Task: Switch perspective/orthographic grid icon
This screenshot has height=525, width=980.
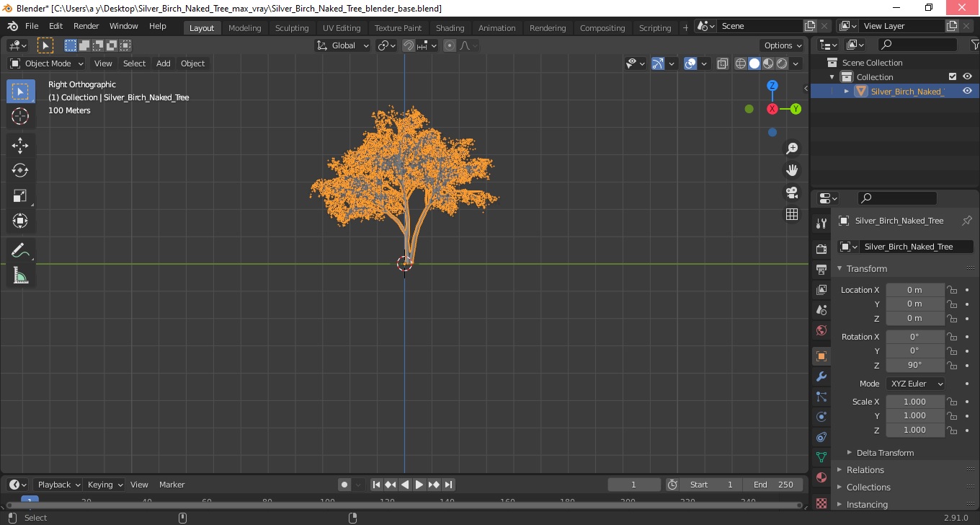Action: click(792, 214)
